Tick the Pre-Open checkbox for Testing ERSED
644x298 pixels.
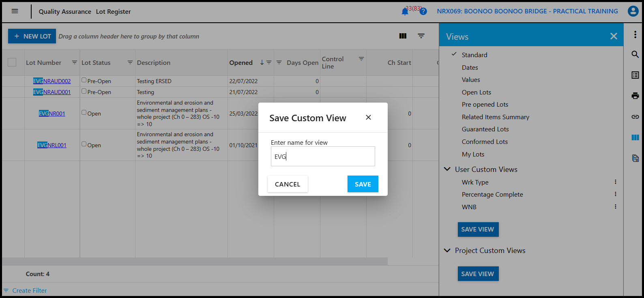click(84, 80)
